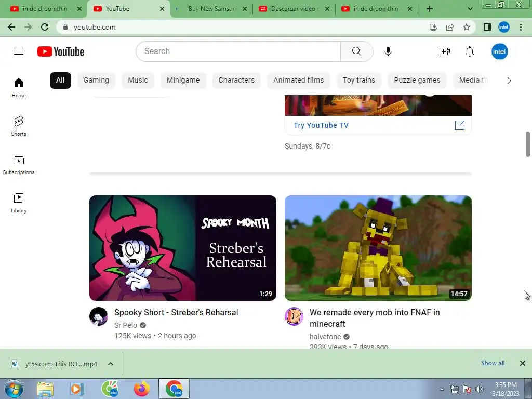Screen dimensions: 532x399
Task: Bookmark this page with the star
Action: click(x=467, y=27)
